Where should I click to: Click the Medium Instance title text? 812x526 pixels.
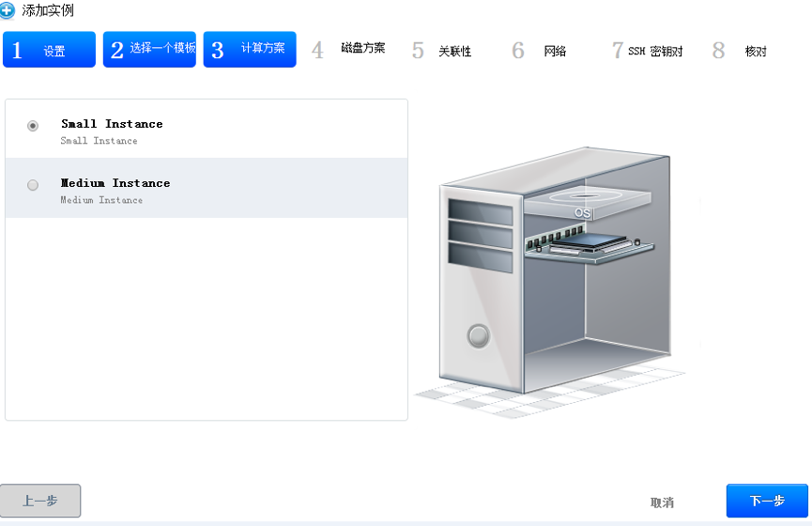click(x=115, y=183)
